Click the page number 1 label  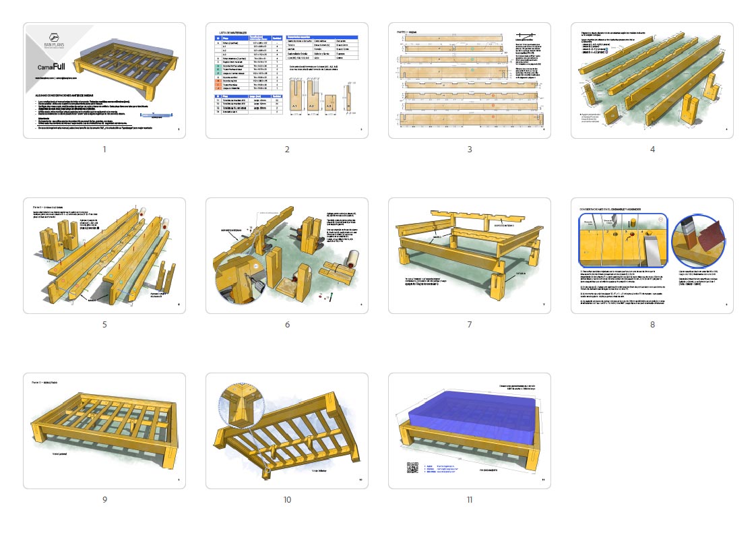tap(104, 150)
